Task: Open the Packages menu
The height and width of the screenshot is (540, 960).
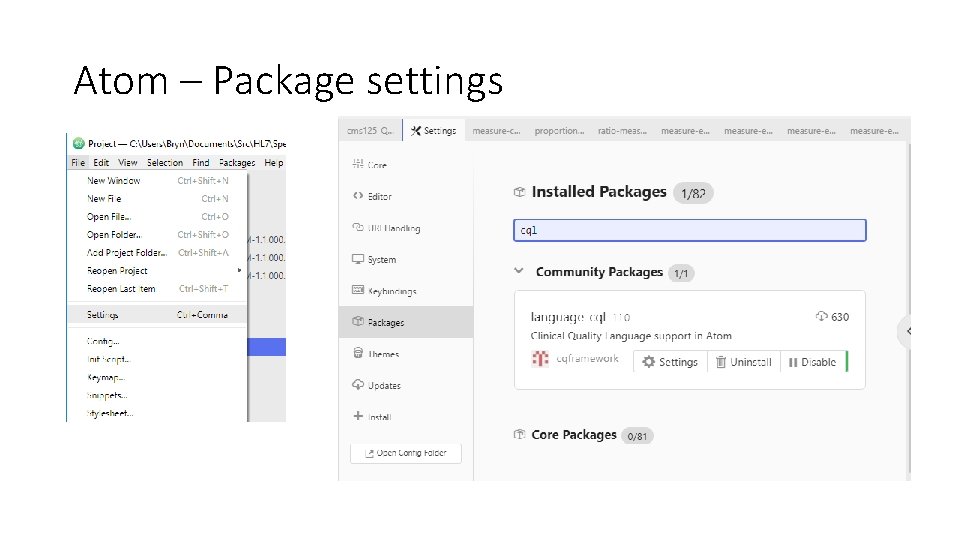Action: (x=237, y=163)
